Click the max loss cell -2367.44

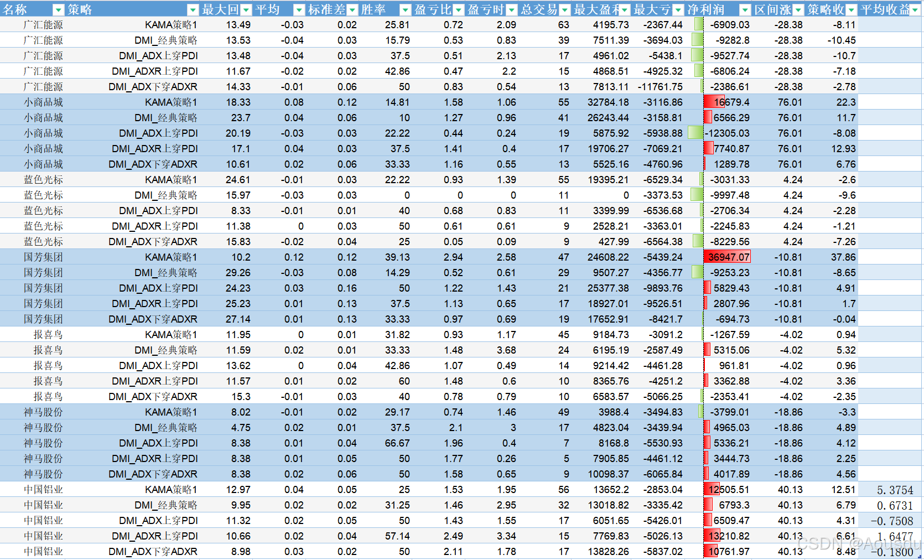point(658,25)
